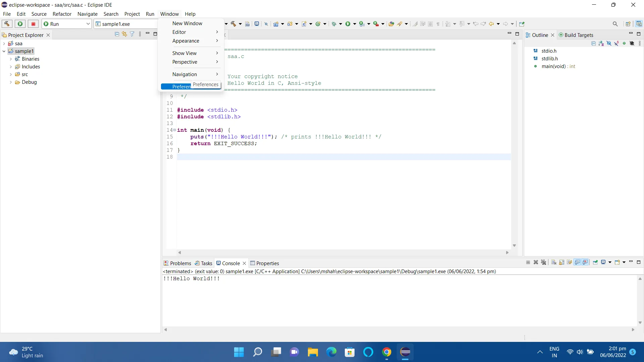Expand the Includes folder in sample1
The width and height of the screenshot is (644, 362).
(x=11, y=67)
